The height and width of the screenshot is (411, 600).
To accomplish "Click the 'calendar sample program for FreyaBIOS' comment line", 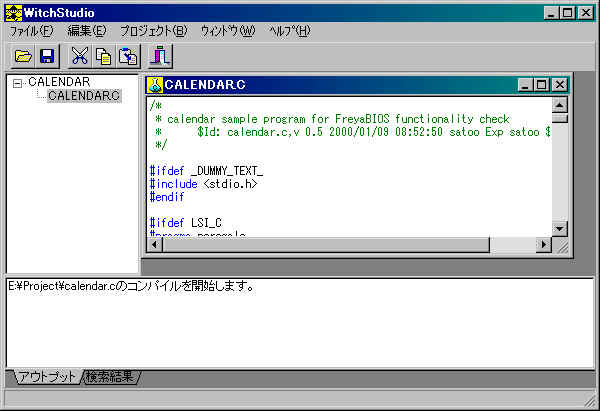I will tap(332, 119).
